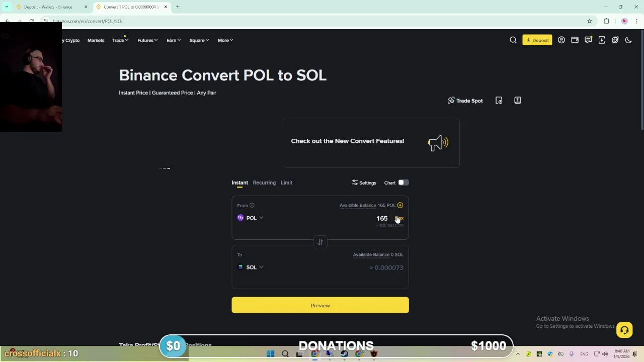The height and width of the screenshot is (362, 644).
Task: Switch to the Recurring tab
Action: [x=264, y=183]
